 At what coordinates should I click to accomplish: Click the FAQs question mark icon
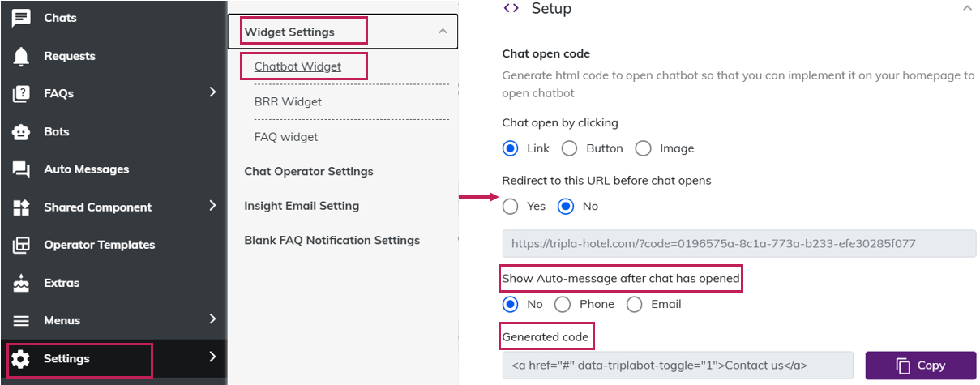pos(21,93)
